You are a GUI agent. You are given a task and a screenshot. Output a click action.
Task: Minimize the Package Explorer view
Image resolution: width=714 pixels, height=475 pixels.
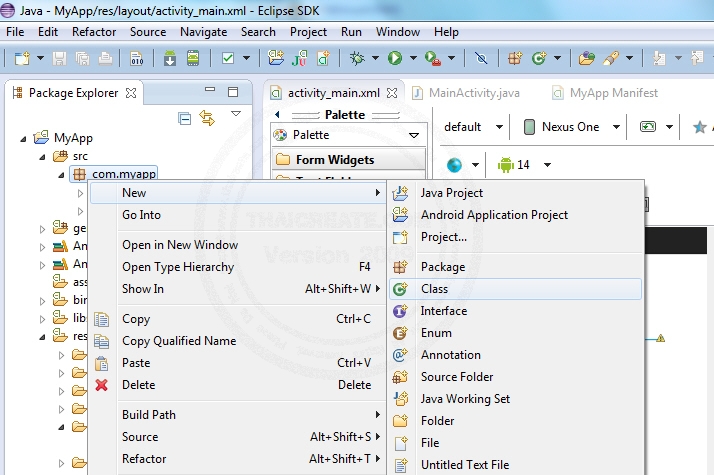point(210,90)
